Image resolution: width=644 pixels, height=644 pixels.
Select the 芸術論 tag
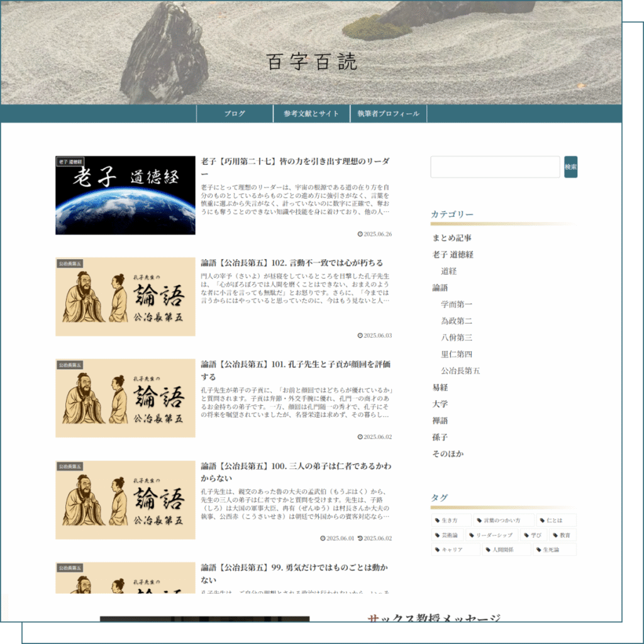447,535
